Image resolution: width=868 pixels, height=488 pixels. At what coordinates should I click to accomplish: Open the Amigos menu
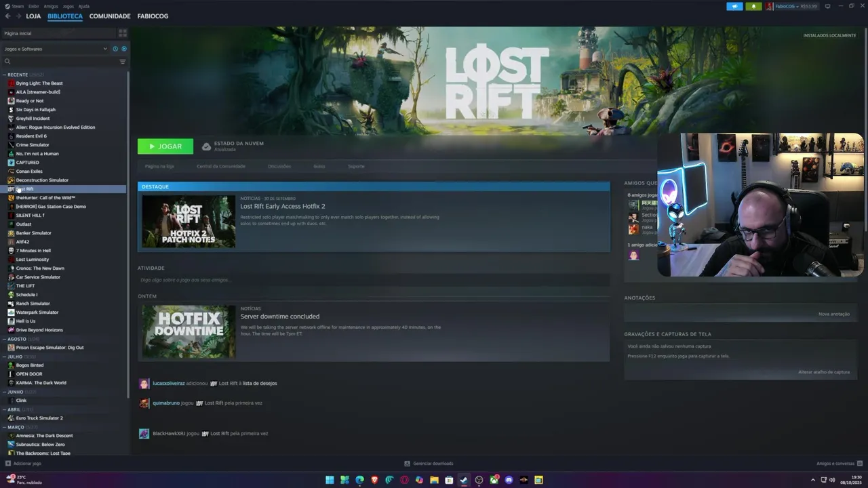51,6
